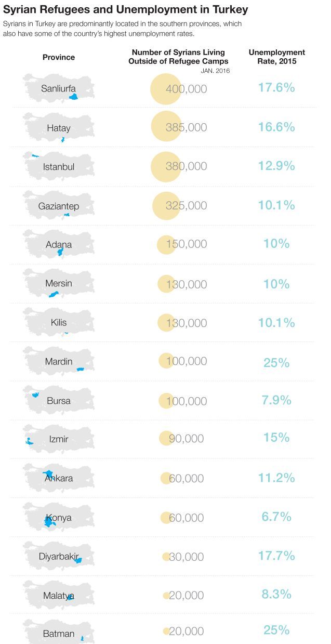Click the "Province" column header
The width and height of the screenshot is (331, 644).
click(59, 57)
